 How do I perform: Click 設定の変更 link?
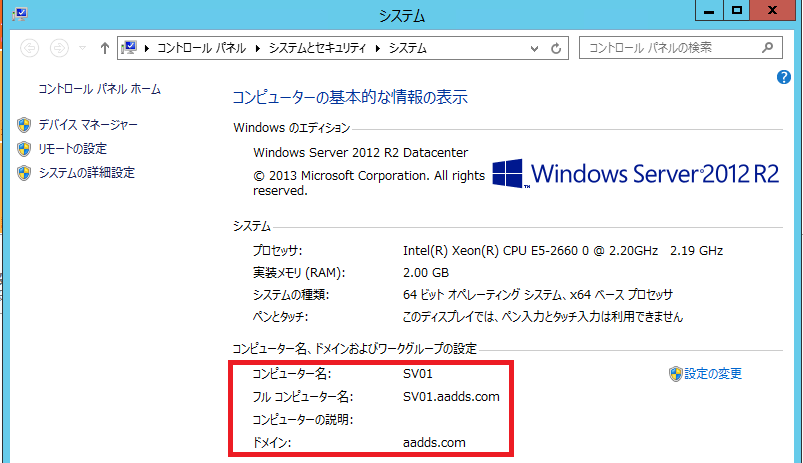713,374
